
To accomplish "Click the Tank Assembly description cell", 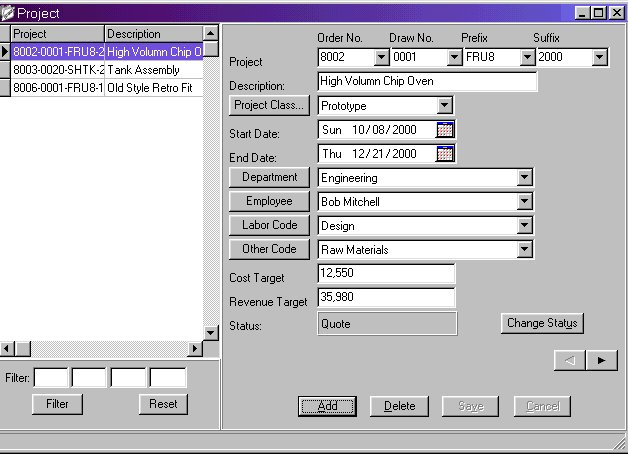I will [154, 70].
